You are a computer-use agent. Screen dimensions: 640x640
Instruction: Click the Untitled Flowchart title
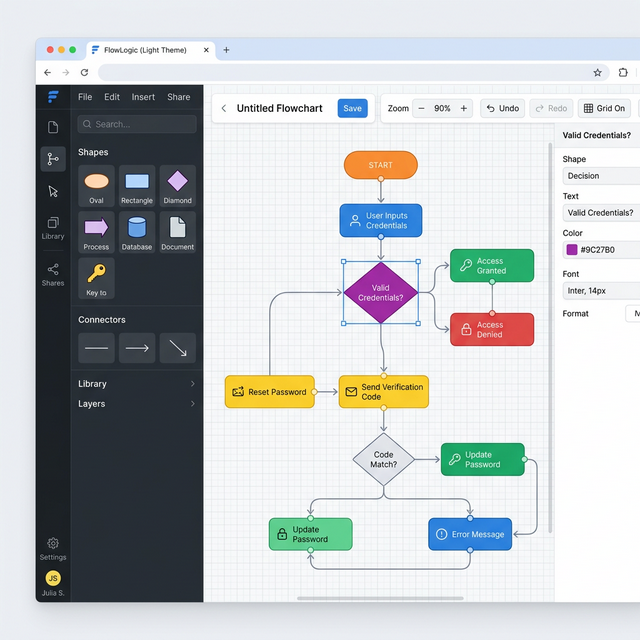[280, 108]
